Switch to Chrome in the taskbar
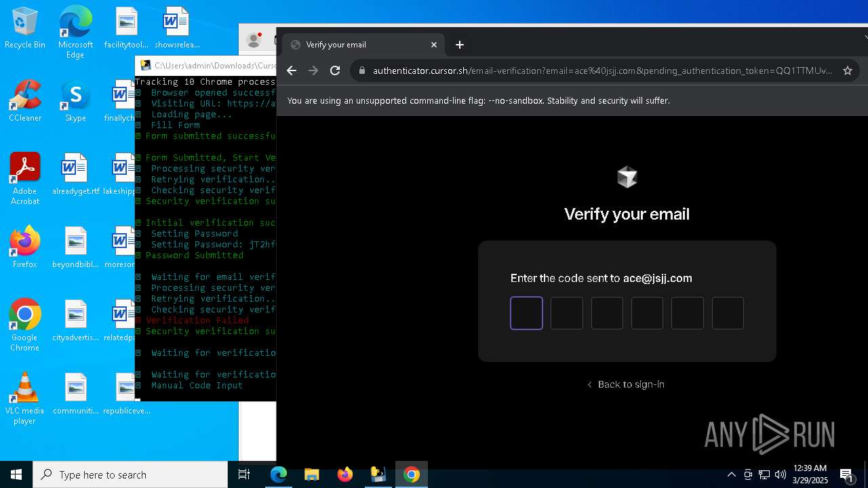The height and width of the screenshot is (488, 868). click(412, 474)
